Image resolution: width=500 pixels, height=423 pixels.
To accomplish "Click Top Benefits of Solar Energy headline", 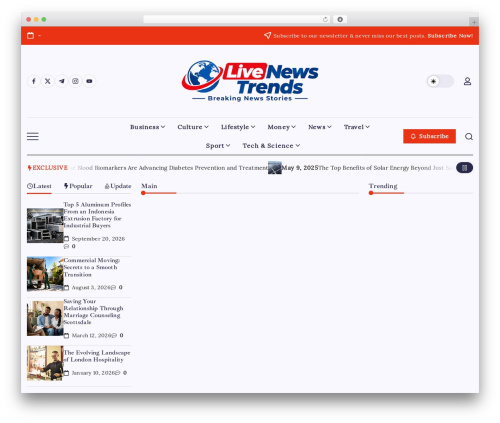I will (x=387, y=168).
